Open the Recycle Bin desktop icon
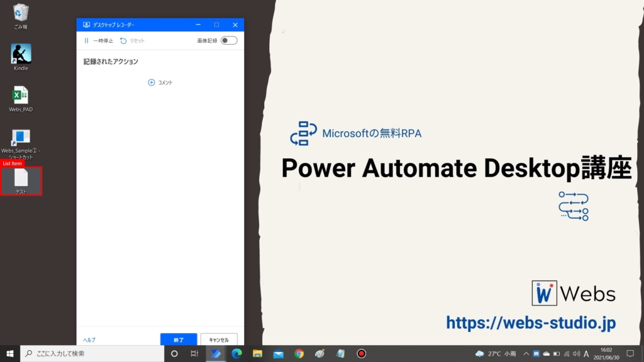This screenshot has height=362, width=644. [21, 16]
